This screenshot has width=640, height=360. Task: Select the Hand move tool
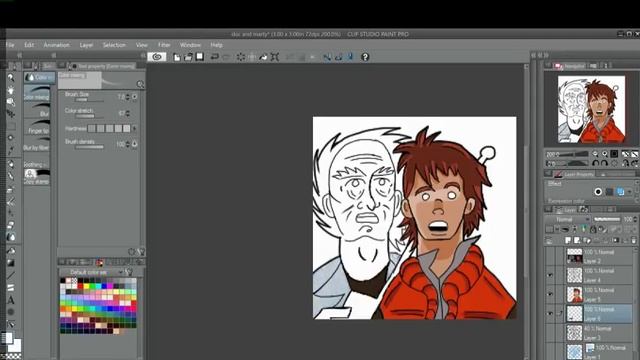[x=11, y=90]
